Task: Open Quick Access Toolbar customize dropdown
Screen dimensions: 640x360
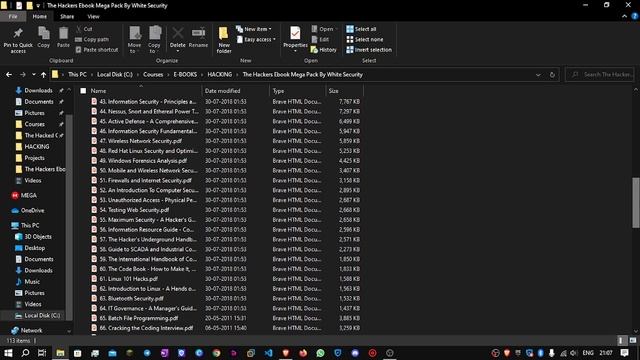Action: tap(38, 6)
